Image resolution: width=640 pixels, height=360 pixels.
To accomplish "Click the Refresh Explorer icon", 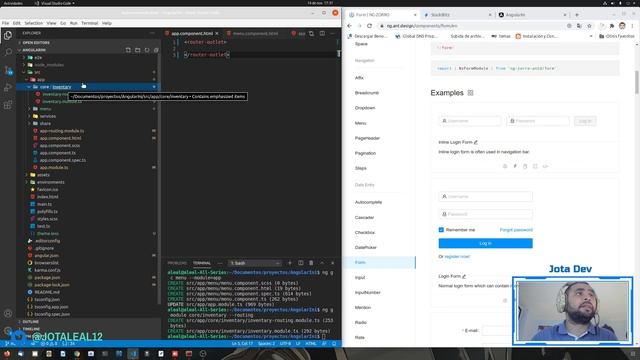I will (x=147, y=50).
